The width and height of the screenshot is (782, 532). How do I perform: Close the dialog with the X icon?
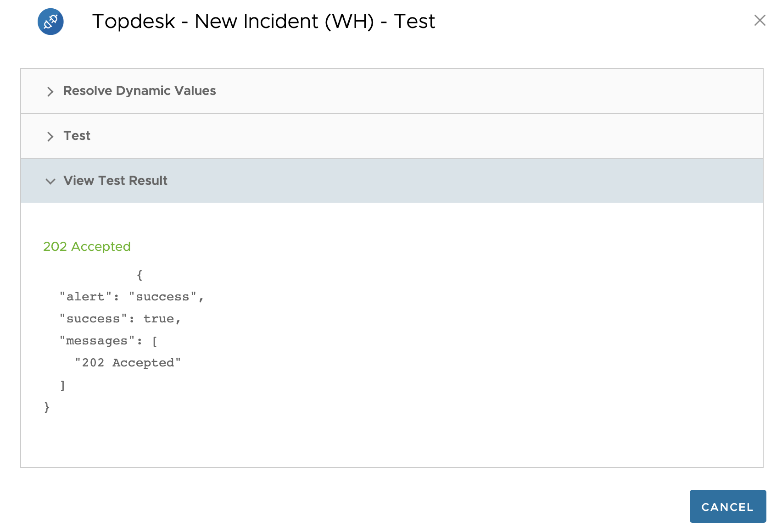(760, 20)
